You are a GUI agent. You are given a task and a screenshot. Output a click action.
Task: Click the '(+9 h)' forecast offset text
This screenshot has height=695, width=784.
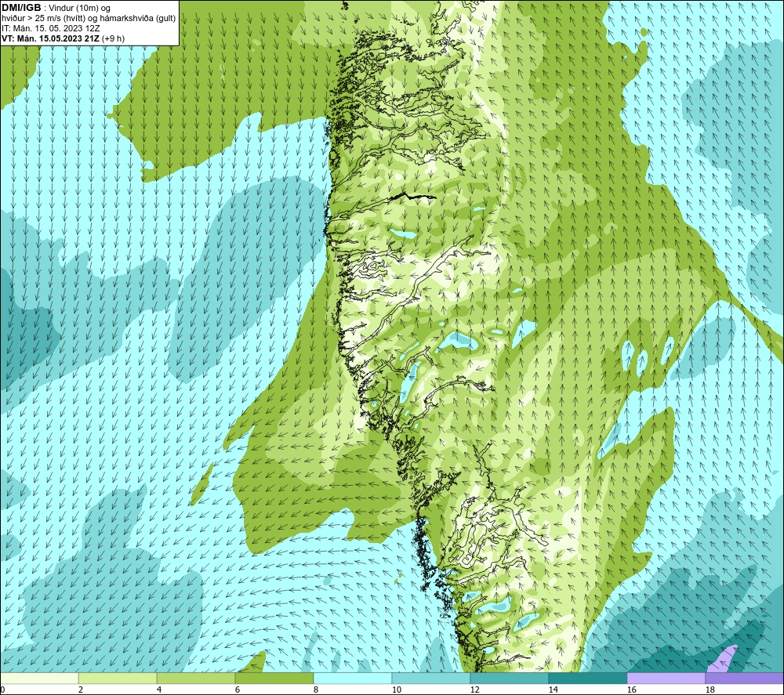(113, 38)
